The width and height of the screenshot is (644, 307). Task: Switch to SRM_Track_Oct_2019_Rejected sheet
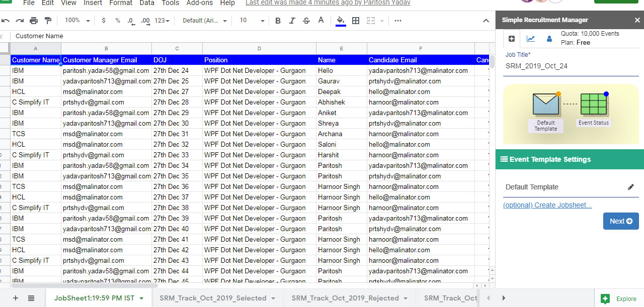point(345,298)
